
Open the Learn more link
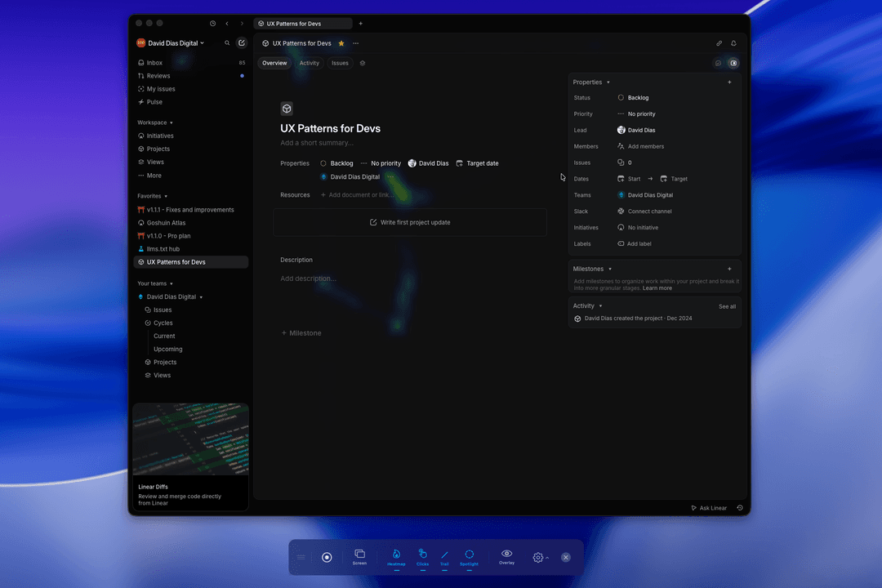point(657,288)
